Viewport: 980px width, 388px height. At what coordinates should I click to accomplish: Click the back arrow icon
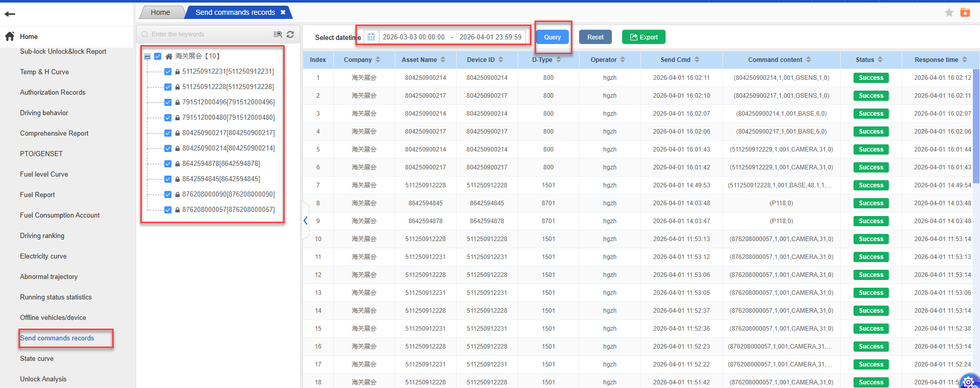(10, 14)
